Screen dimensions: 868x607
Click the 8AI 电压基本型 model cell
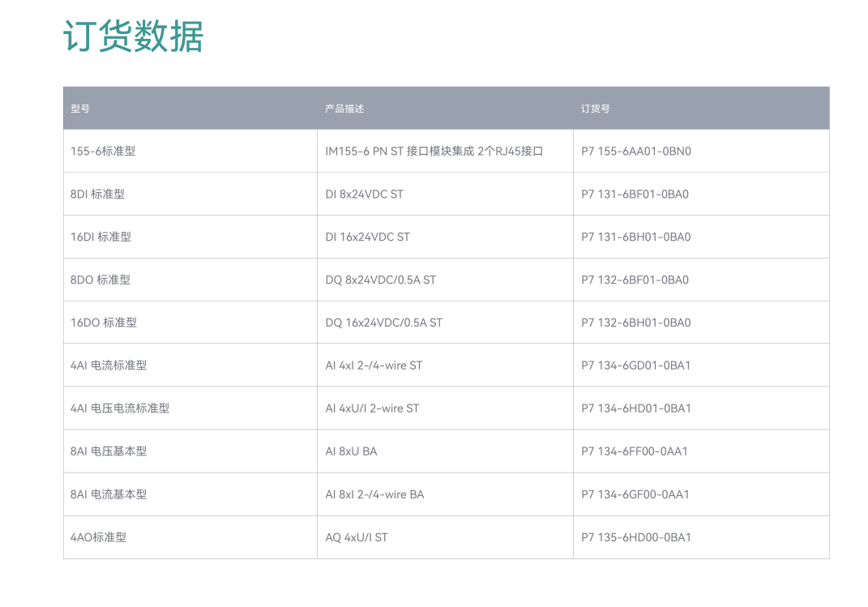(x=109, y=451)
